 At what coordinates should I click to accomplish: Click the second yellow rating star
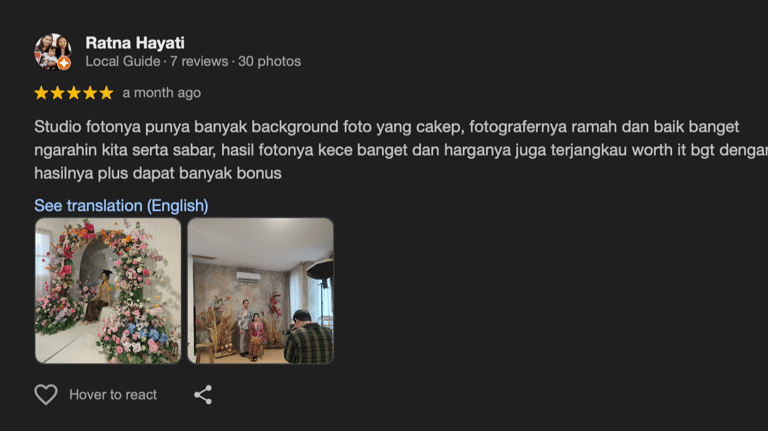click(x=57, y=93)
